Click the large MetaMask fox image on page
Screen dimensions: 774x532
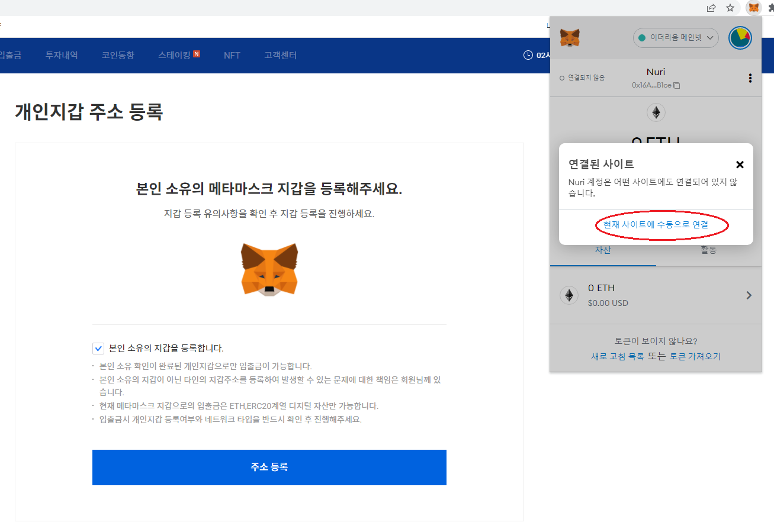click(x=269, y=269)
